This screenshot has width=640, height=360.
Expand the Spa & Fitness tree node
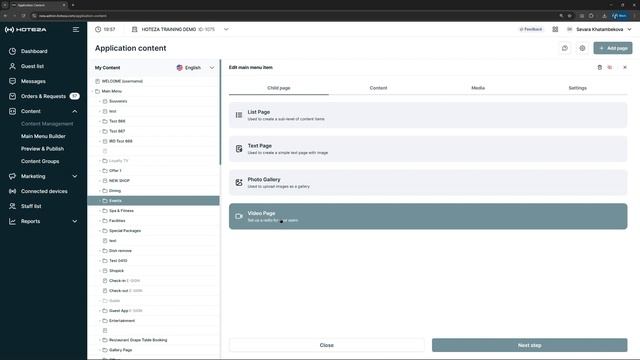(x=100, y=211)
